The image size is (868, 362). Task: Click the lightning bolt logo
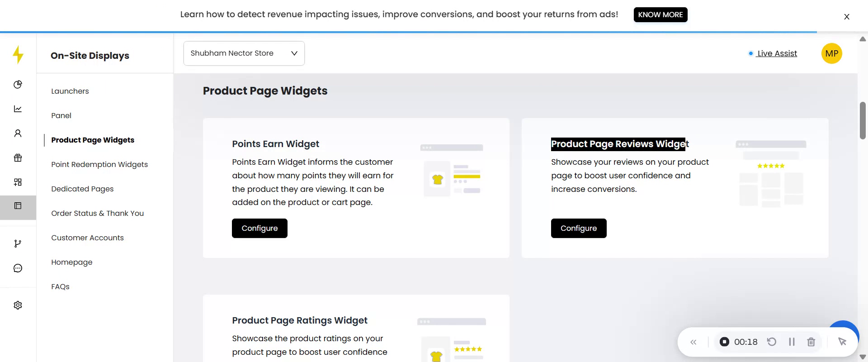[18, 55]
